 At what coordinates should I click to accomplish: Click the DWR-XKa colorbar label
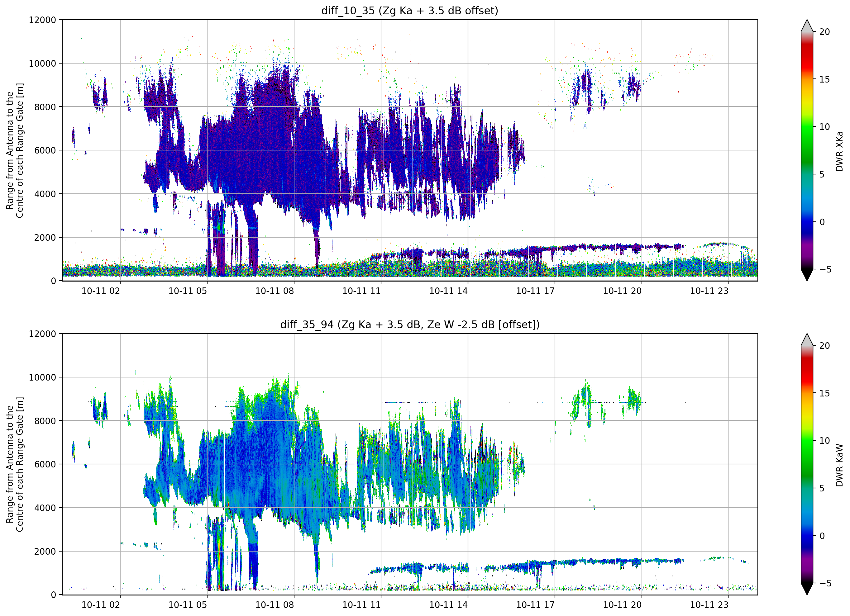[x=839, y=151]
